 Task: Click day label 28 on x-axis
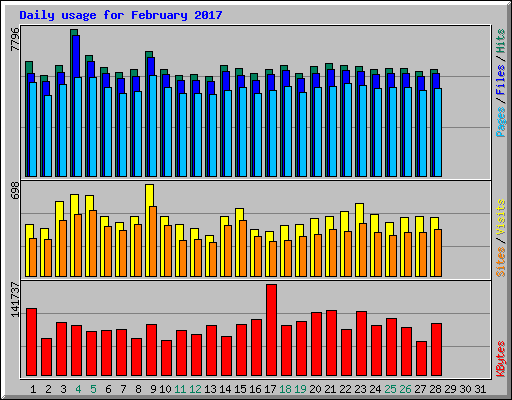coord(436,389)
